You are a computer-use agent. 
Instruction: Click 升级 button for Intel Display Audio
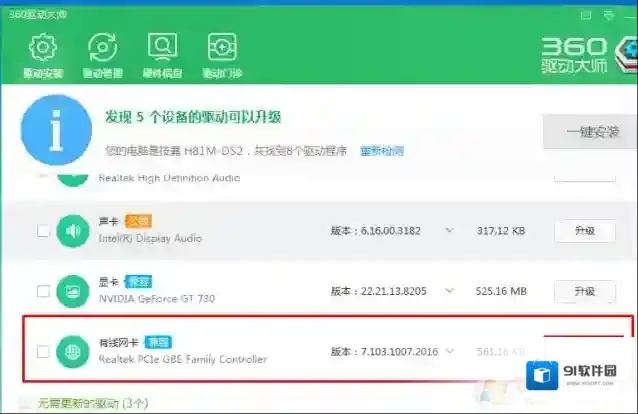coord(585,231)
